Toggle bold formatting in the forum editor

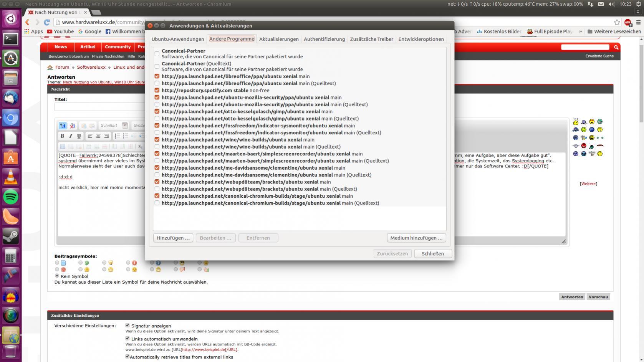[x=62, y=136]
